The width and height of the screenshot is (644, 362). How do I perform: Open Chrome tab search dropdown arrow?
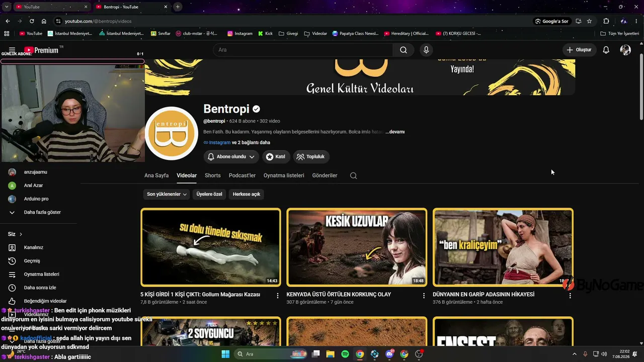(x=7, y=7)
